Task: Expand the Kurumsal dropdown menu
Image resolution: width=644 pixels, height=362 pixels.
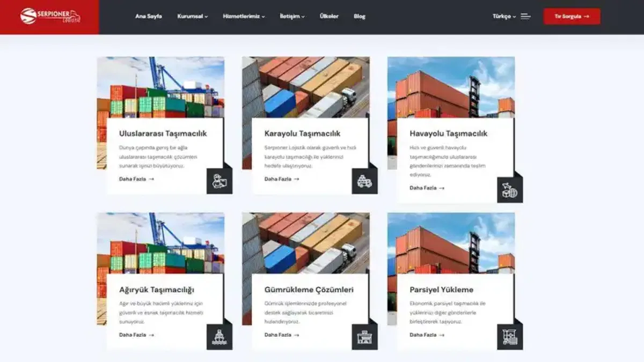Action: 193,17
